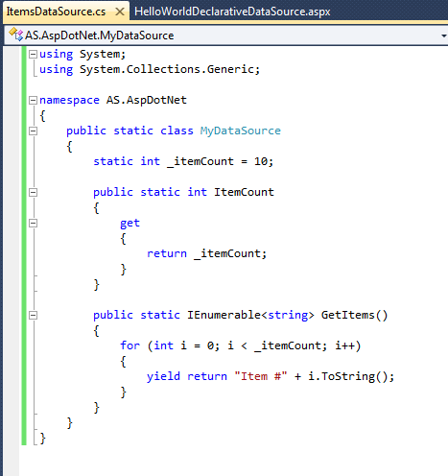Image resolution: width=448 pixels, height=476 pixels.
Task: Click 'i++' in the for loop
Action: point(344,345)
